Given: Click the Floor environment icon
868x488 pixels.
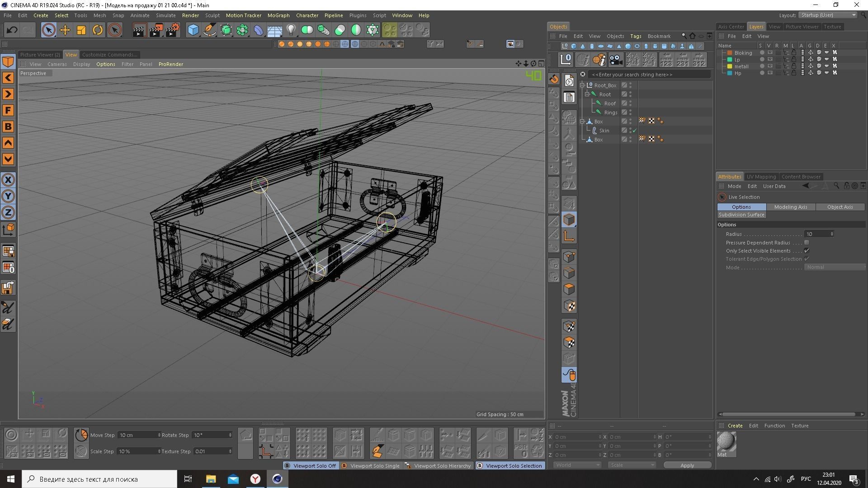Looking at the screenshot, I should point(275,30).
